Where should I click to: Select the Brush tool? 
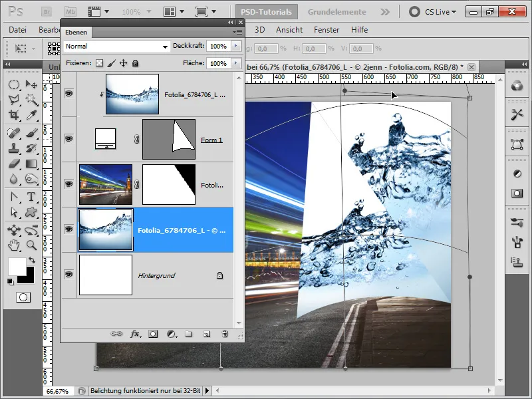coord(31,133)
